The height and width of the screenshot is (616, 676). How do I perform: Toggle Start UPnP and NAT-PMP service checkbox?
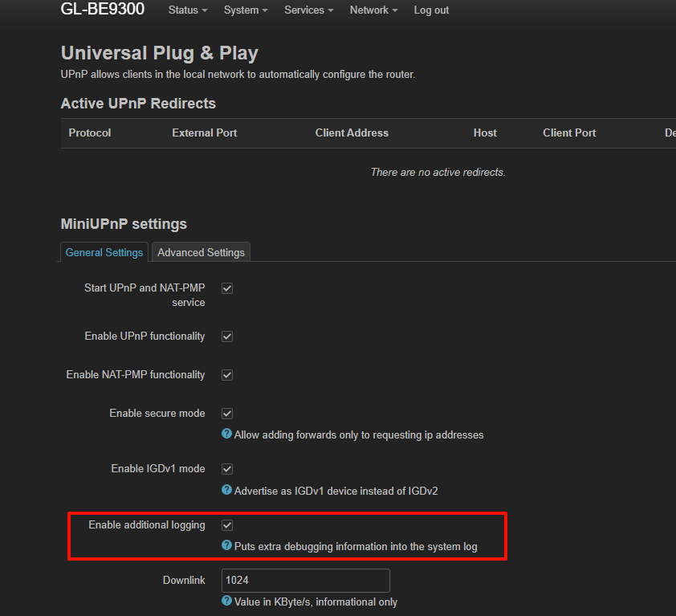pyautogui.click(x=227, y=288)
